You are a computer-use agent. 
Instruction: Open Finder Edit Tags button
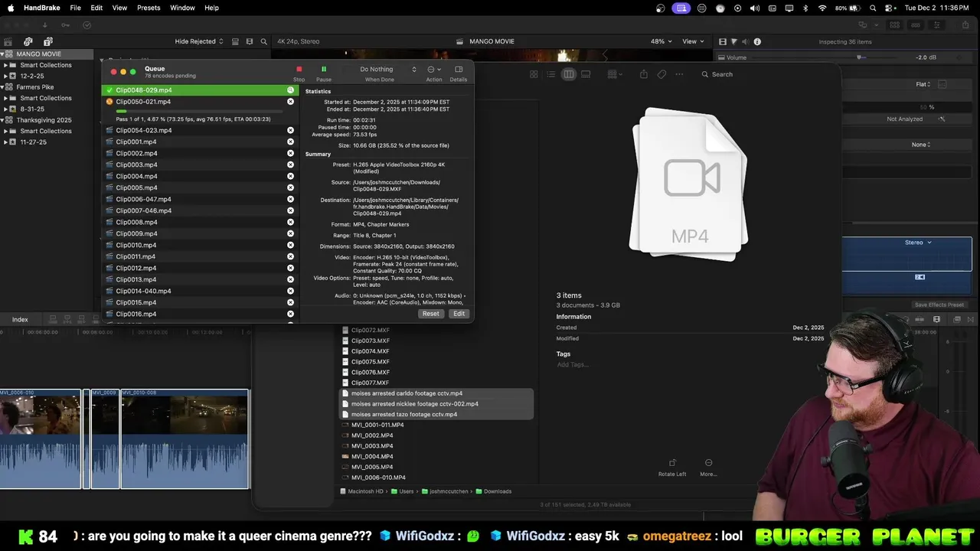point(661,74)
